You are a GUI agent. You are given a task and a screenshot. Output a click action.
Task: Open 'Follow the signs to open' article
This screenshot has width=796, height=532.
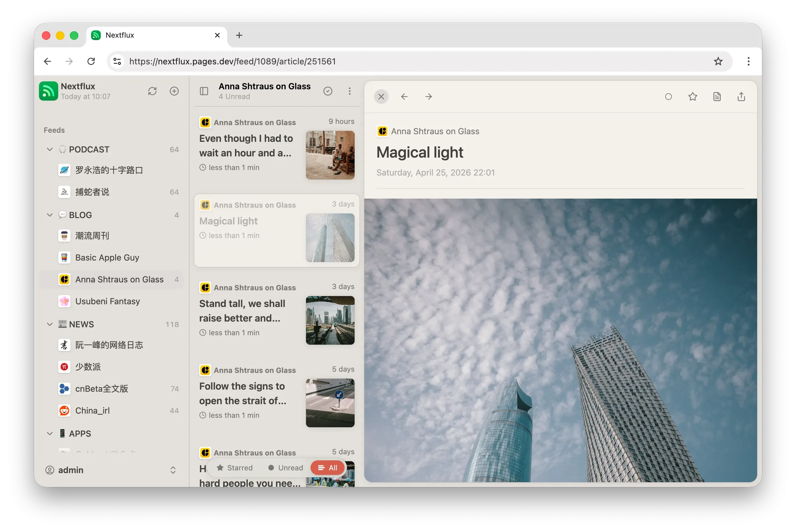coord(277,396)
